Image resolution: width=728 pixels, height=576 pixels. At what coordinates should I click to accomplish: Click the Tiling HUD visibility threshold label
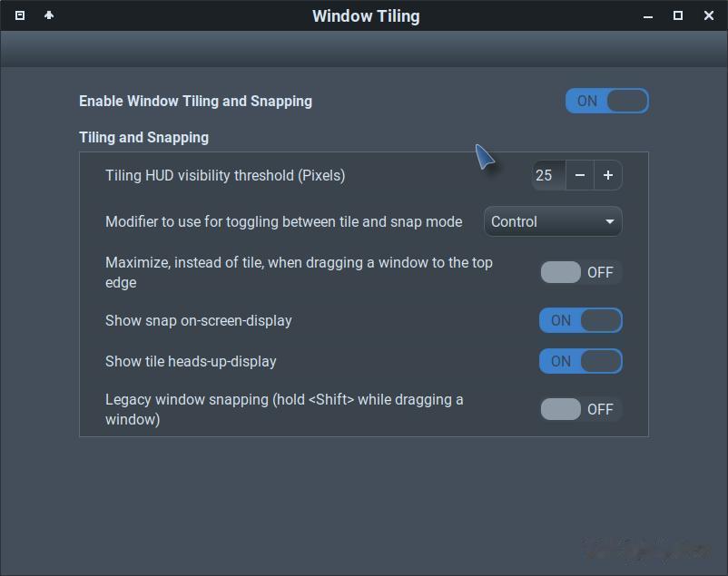click(225, 175)
